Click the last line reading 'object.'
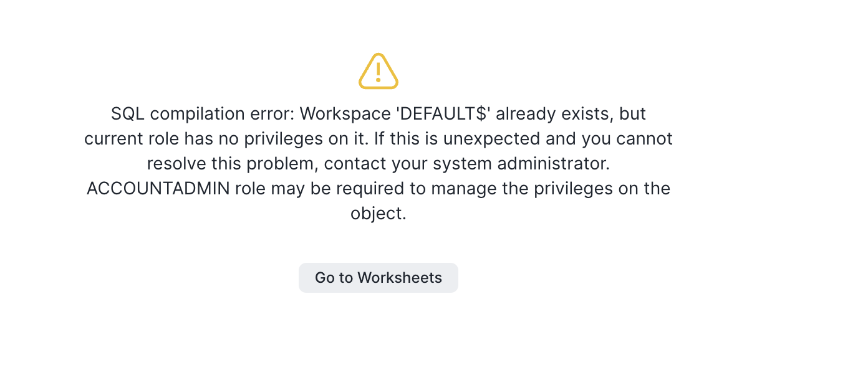 [378, 213]
